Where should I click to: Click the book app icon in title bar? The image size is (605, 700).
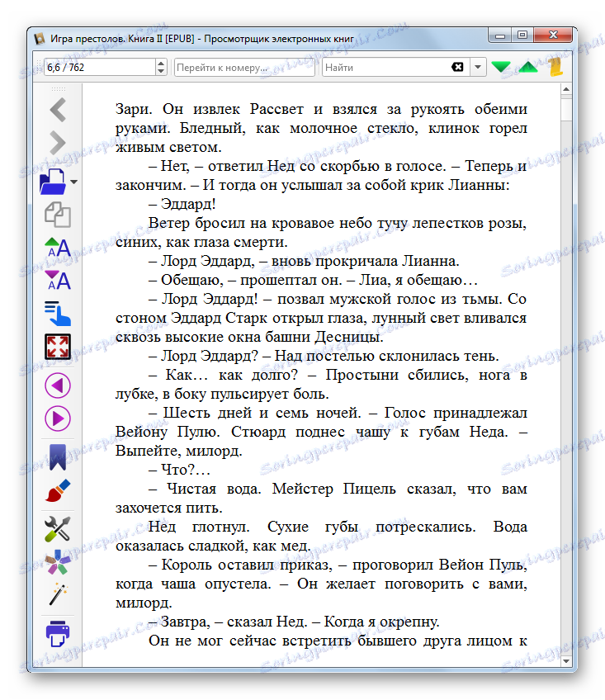tap(40, 39)
